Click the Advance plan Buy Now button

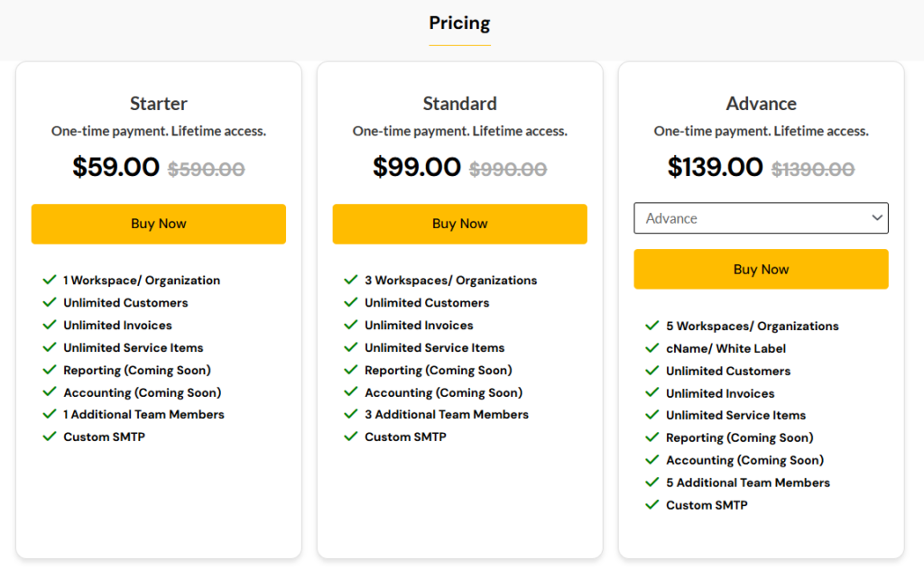point(761,269)
